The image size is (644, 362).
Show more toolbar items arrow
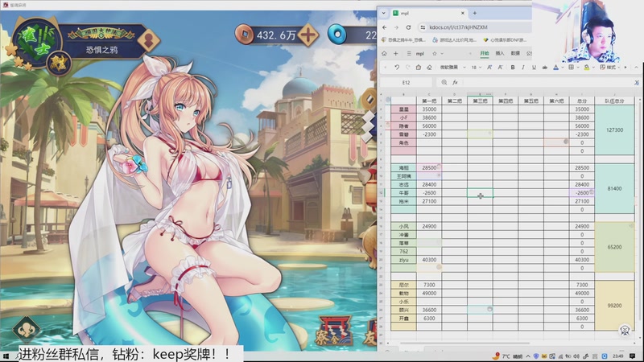625,68
